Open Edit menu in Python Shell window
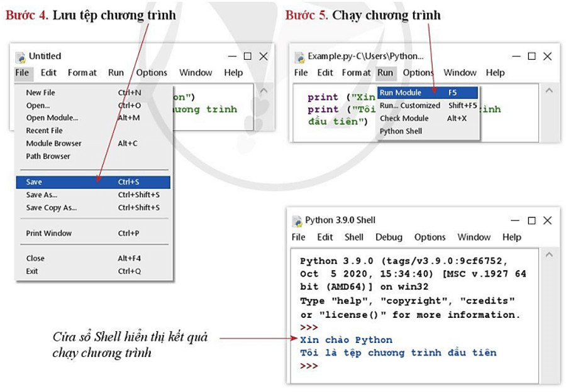The height and width of the screenshot is (392, 566). tap(325, 237)
